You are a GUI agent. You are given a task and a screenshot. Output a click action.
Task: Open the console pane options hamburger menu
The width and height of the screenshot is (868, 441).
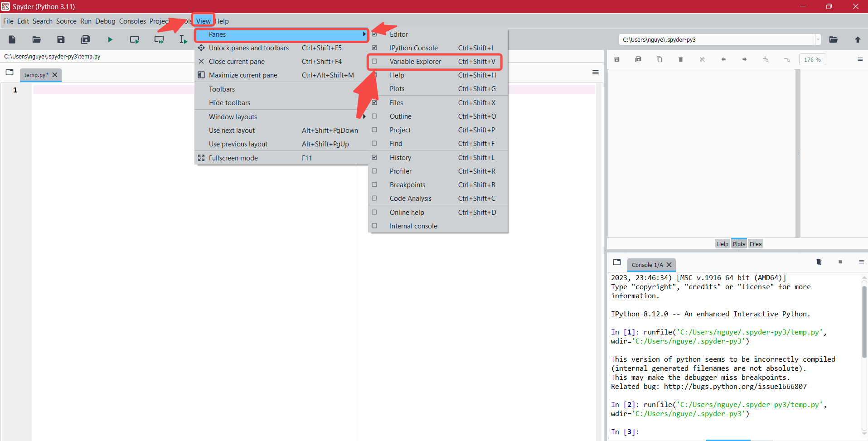coord(862,262)
